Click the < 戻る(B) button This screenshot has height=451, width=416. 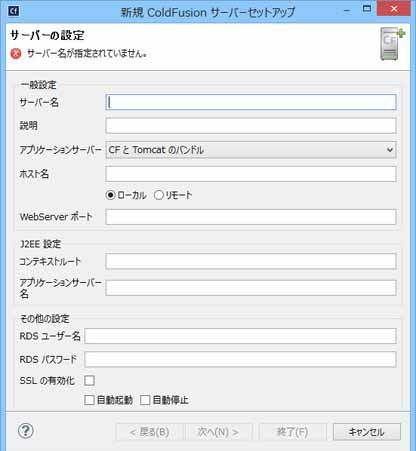click(149, 432)
